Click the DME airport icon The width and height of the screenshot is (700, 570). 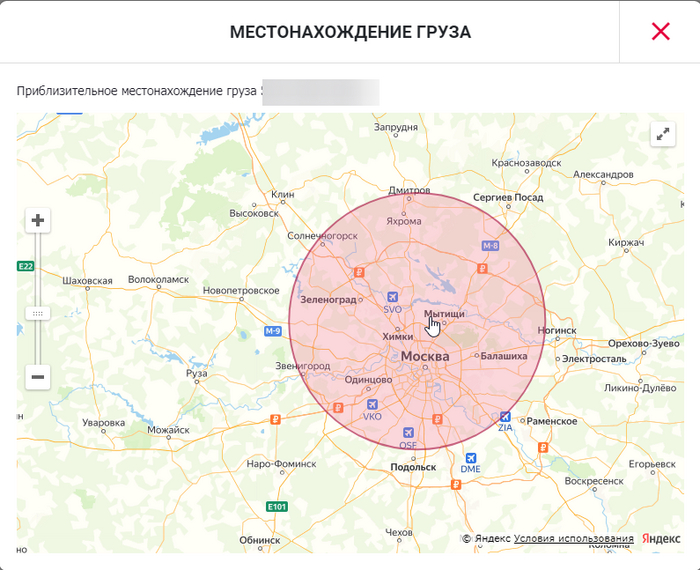click(x=471, y=458)
